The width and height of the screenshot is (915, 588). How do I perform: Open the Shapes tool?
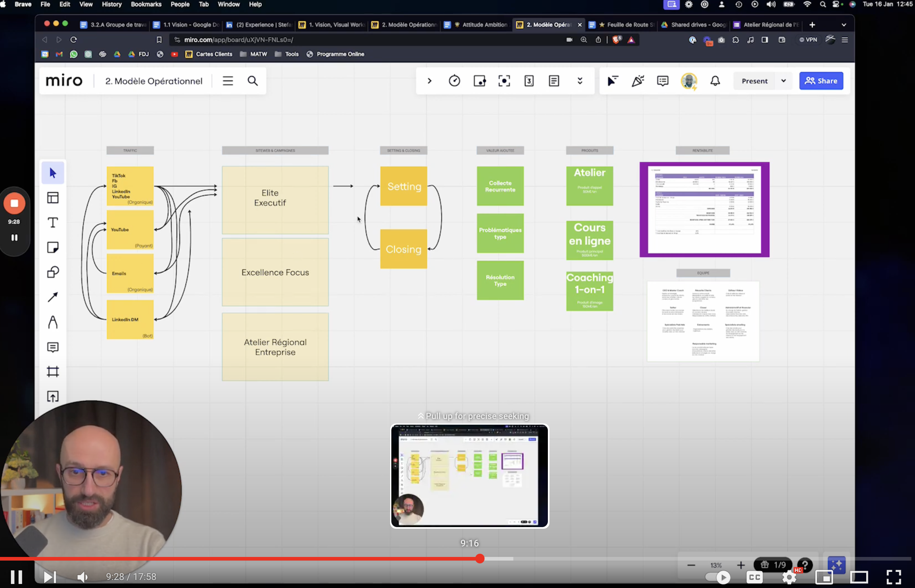[x=53, y=272]
